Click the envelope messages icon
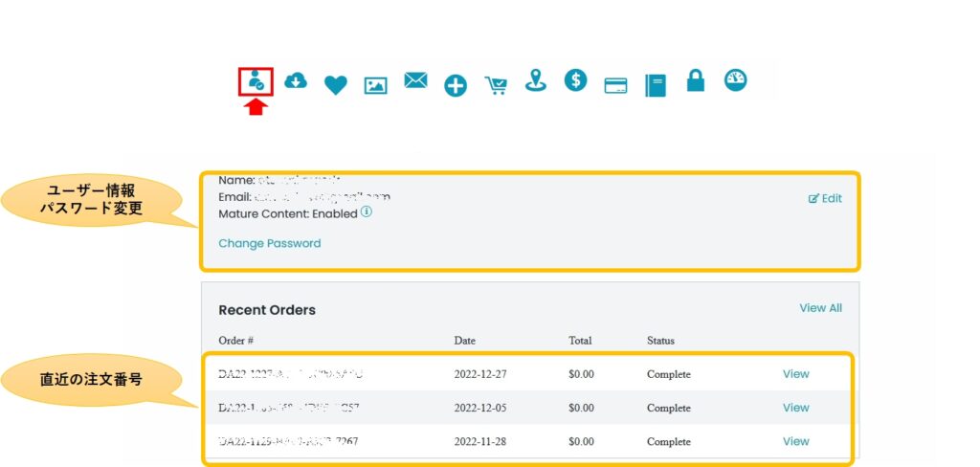 (x=415, y=81)
